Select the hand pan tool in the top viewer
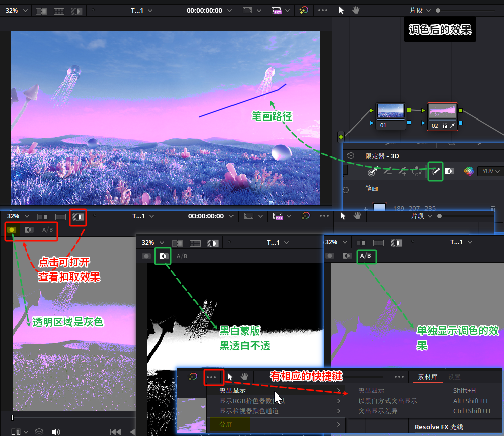Image resolution: width=504 pixels, height=436 pixels. coord(356,10)
